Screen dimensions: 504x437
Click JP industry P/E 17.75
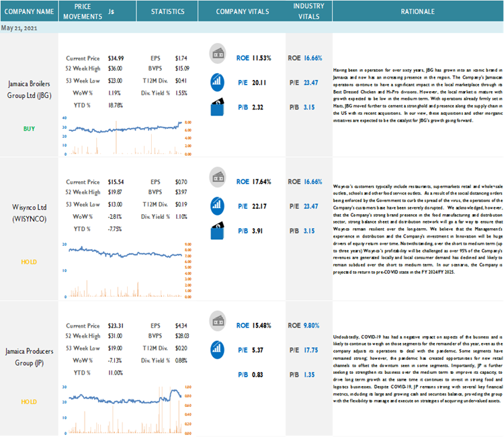[x=311, y=350]
